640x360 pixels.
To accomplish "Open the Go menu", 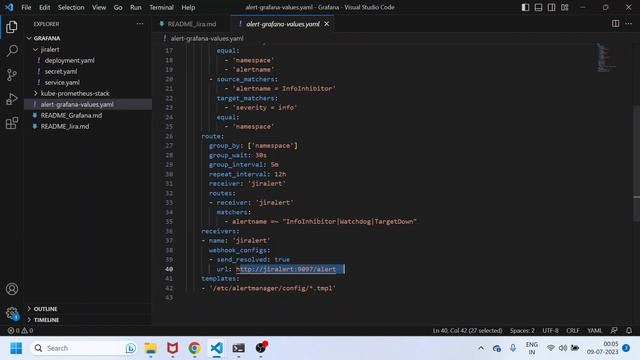I will pos(118,7).
